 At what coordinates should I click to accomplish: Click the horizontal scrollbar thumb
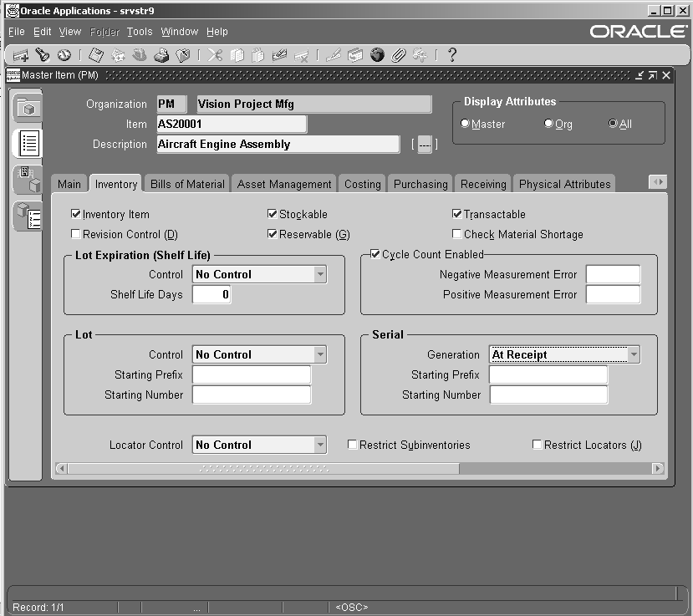[263, 468]
